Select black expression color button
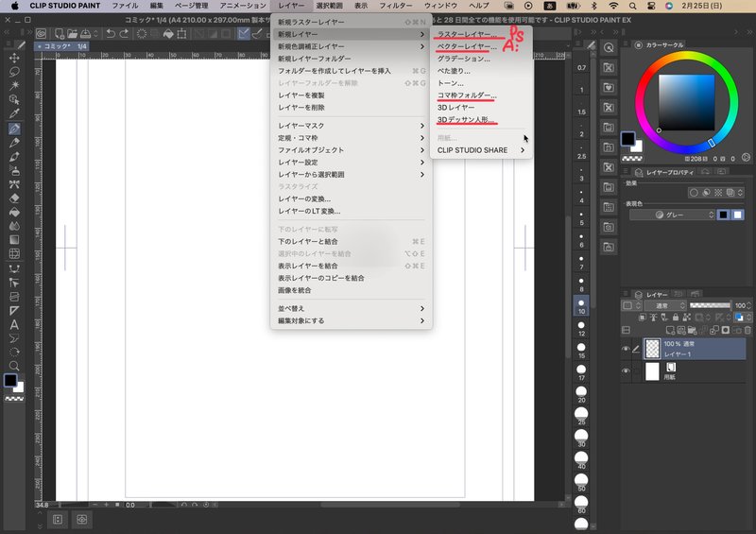Screen dimensions: 756x534 [723, 215]
